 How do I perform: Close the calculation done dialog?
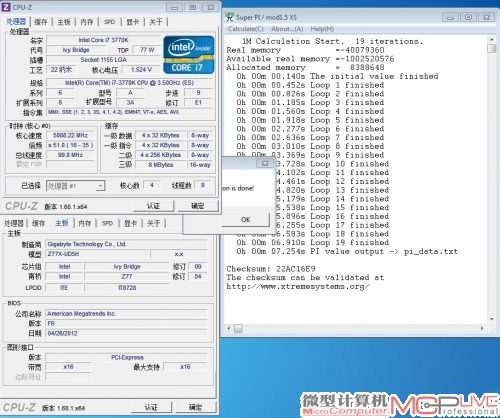(265, 163)
